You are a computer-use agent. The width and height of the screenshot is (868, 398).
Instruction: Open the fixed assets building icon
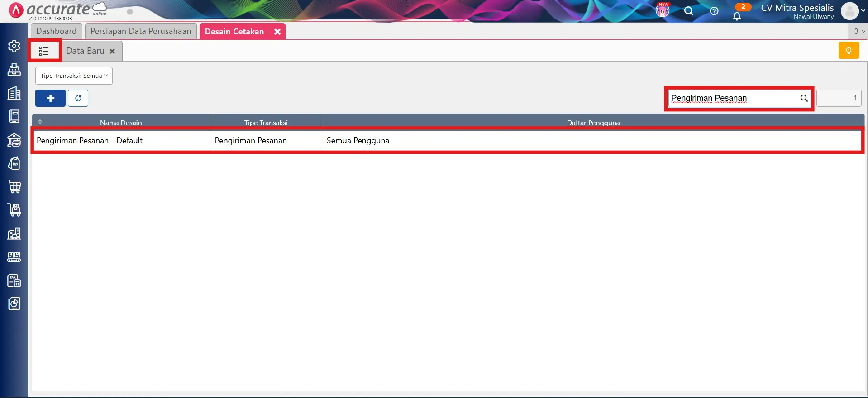(14, 233)
